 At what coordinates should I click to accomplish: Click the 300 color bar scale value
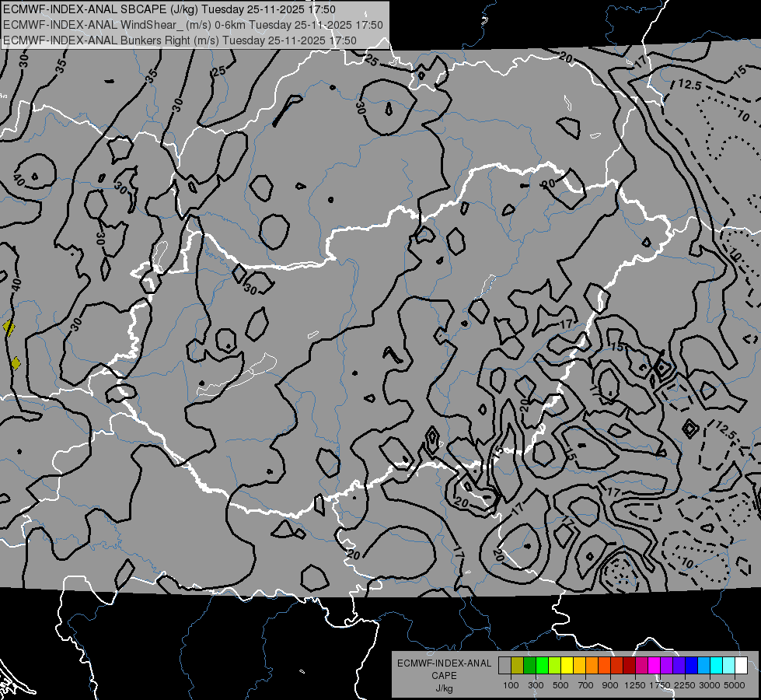[536, 685]
